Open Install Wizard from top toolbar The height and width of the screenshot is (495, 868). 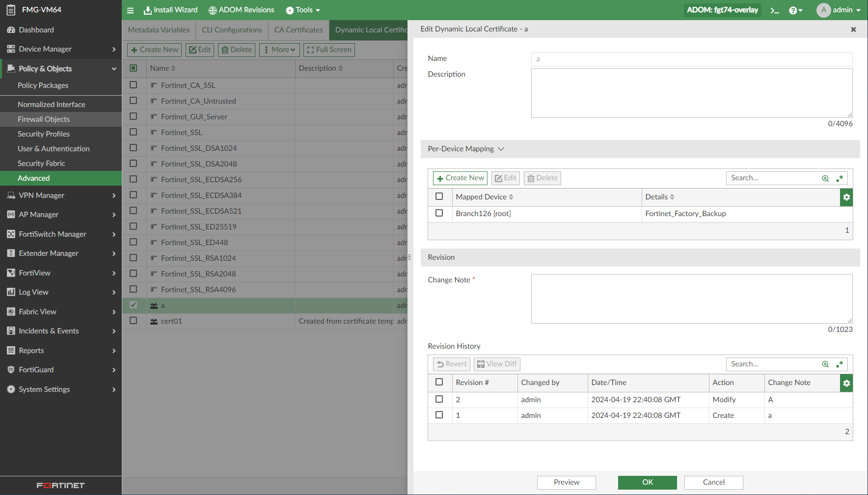pos(170,10)
